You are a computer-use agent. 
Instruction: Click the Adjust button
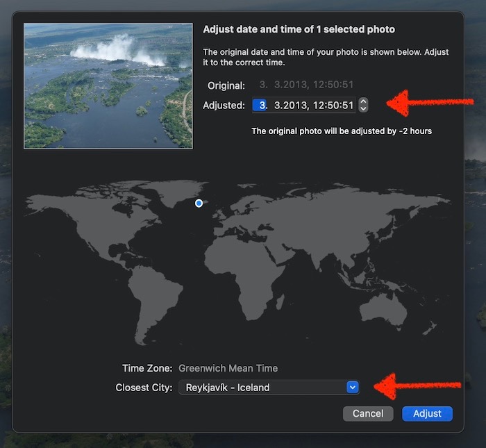tap(427, 413)
